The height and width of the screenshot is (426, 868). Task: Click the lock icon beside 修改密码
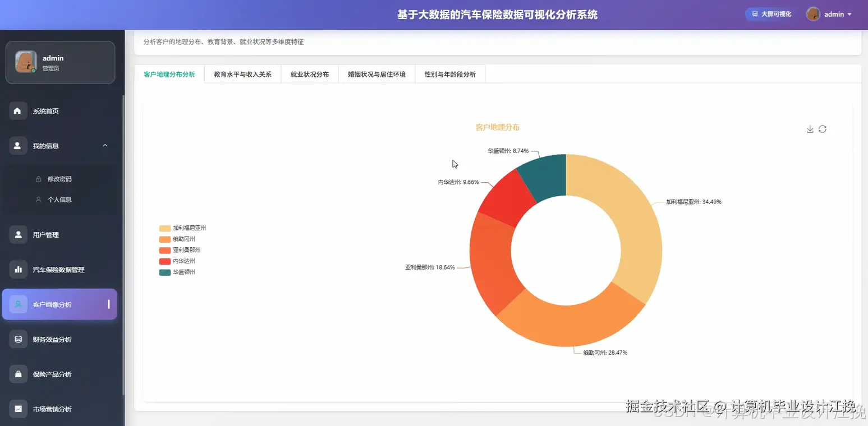(x=38, y=179)
